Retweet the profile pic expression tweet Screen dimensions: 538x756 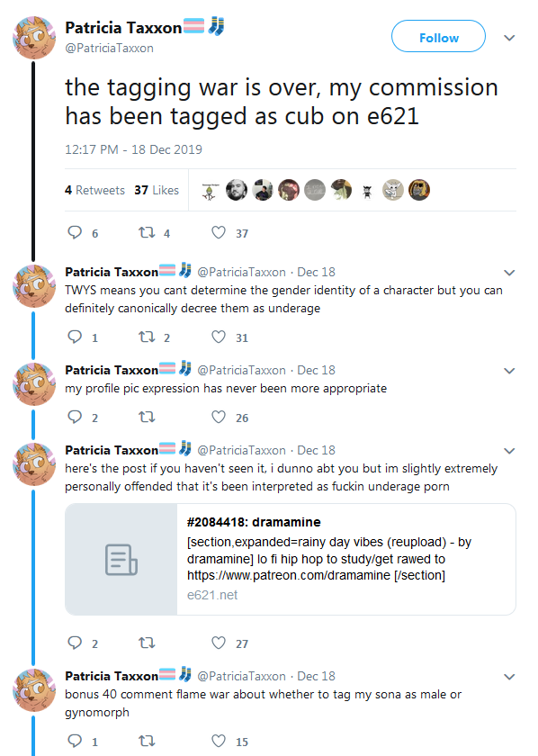click(147, 417)
